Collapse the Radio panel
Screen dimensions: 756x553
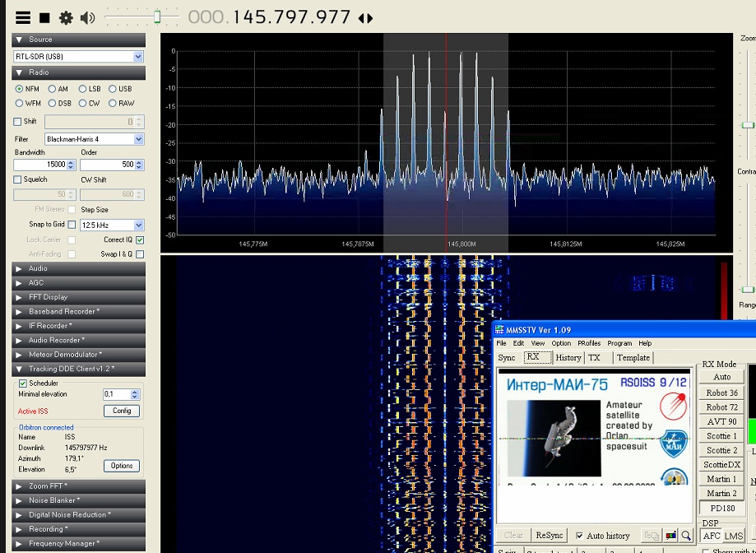79,72
